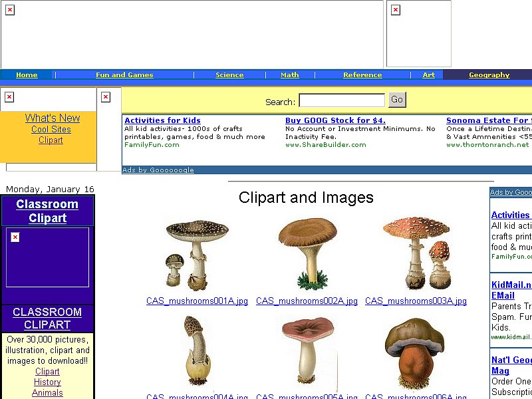Visit www.thorntonranch.net ad link
The image size is (532, 399).
click(x=487, y=145)
